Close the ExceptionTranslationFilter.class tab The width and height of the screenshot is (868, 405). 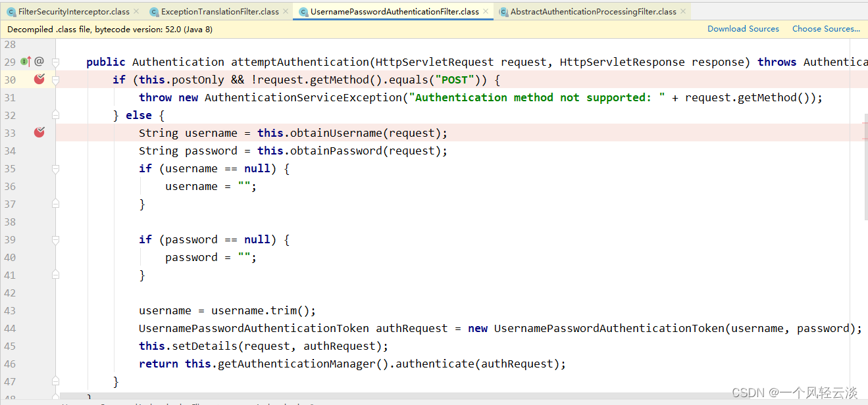[286, 11]
